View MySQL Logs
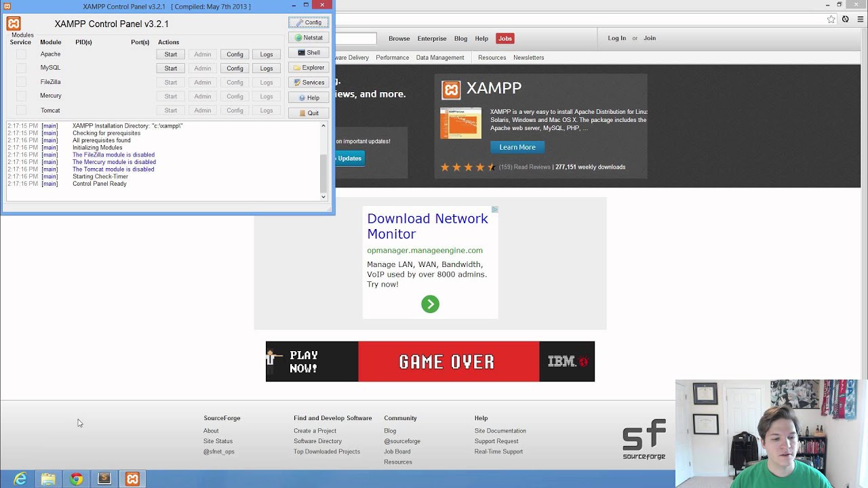The height and width of the screenshot is (488, 868). click(x=267, y=68)
